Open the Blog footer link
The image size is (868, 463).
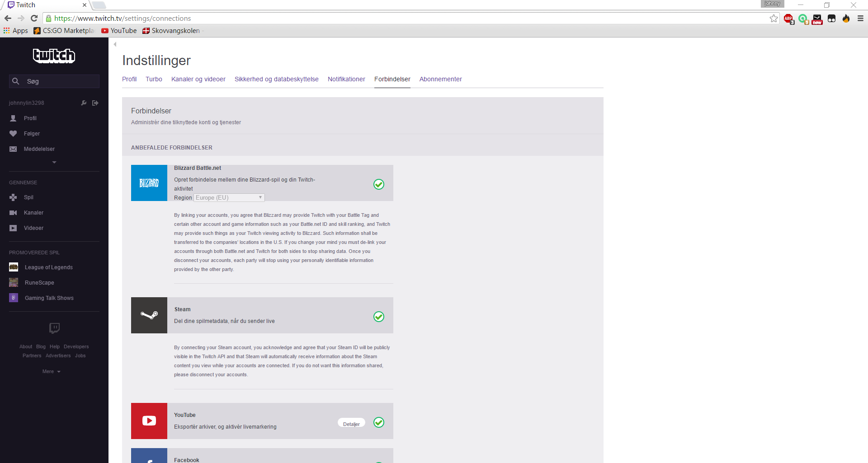tap(41, 347)
